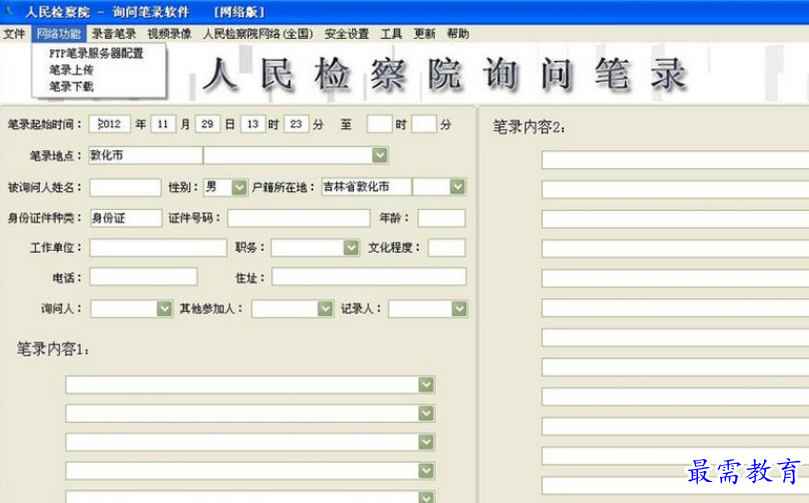Viewport: 809px width, 503px height.
Task: Open the 工具 menu
Action: 391,34
